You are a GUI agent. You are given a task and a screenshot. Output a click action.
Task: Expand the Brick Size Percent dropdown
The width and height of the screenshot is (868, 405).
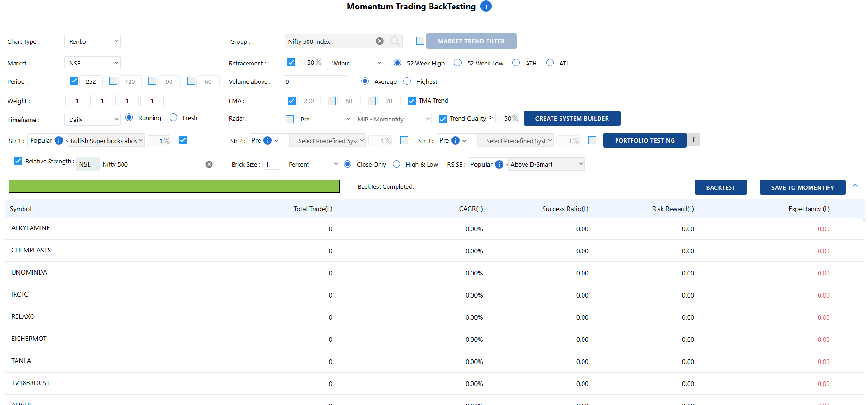312,164
